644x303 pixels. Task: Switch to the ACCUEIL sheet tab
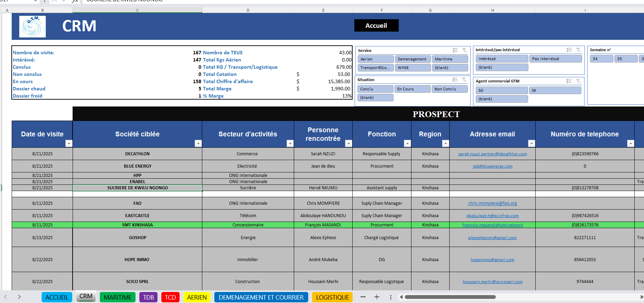(57, 297)
